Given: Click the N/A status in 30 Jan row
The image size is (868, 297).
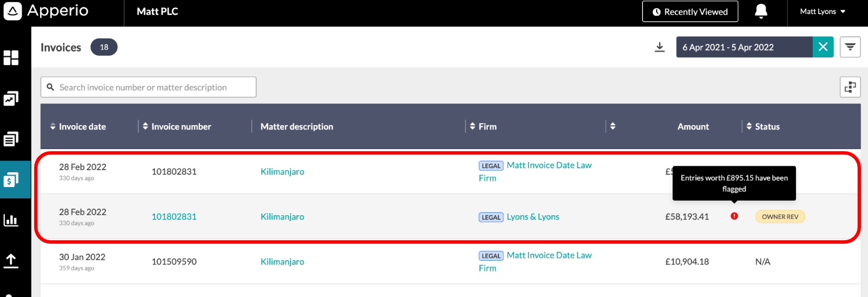Looking at the screenshot, I should click(x=763, y=261).
